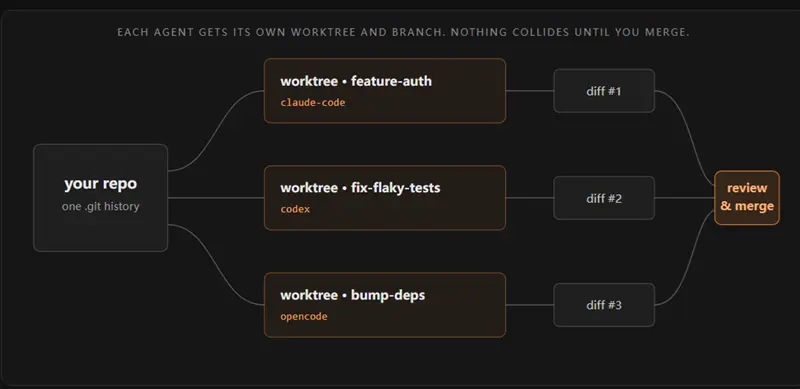800x389 pixels.
Task: Open the diff #2 node
Action: coord(604,198)
